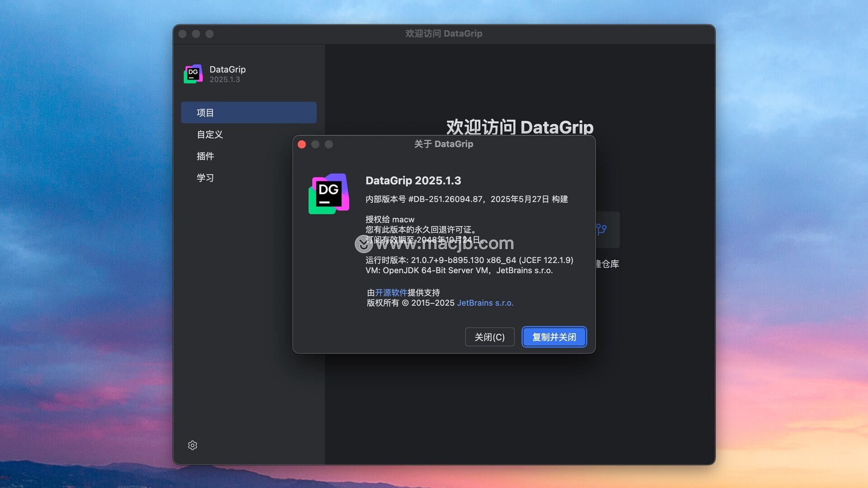Click the 欢迎访问 DataGrip window title bar text
The height and width of the screenshot is (488, 868).
(443, 34)
